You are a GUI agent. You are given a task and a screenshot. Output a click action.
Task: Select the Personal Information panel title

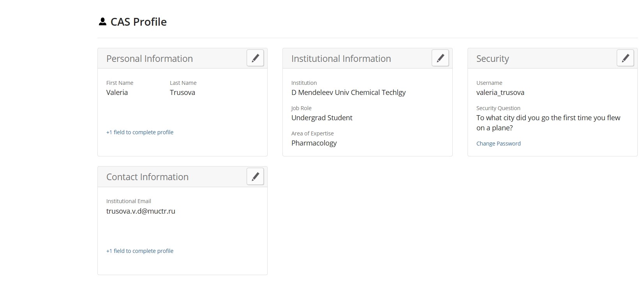click(150, 59)
